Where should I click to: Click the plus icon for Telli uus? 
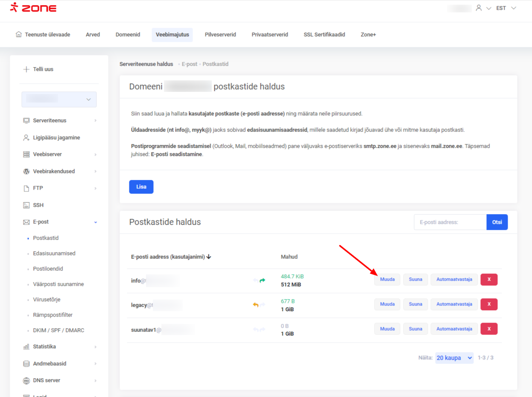pyautogui.click(x=26, y=69)
